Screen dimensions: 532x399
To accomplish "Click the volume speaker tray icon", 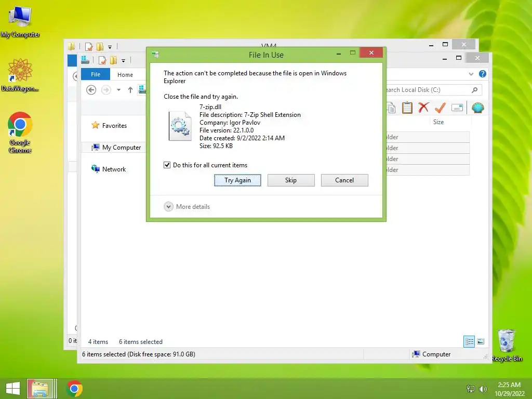I will coord(483,389).
